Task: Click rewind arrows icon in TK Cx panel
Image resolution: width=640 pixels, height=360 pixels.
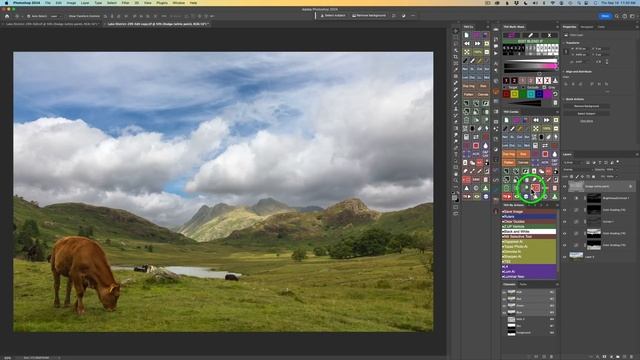Action: coord(467,44)
